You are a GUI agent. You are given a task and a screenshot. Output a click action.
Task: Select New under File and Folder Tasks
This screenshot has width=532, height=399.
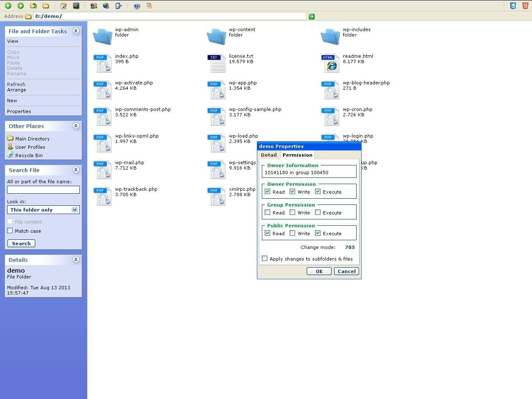(x=12, y=101)
